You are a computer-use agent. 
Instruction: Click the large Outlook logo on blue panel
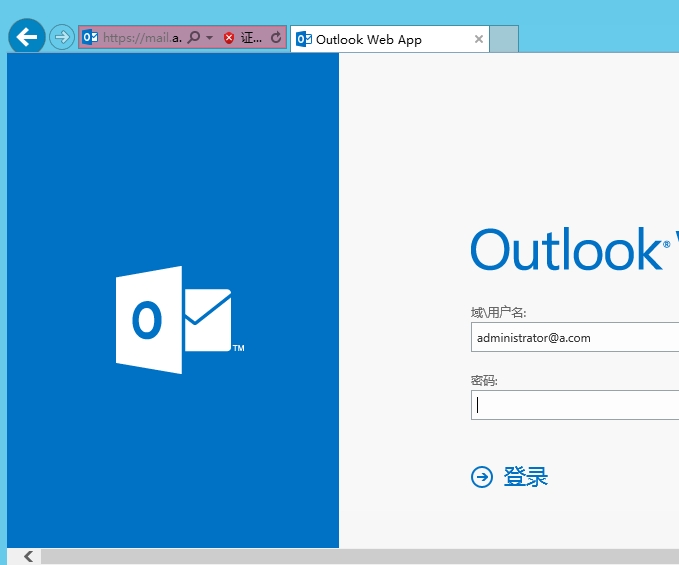[180, 320]
